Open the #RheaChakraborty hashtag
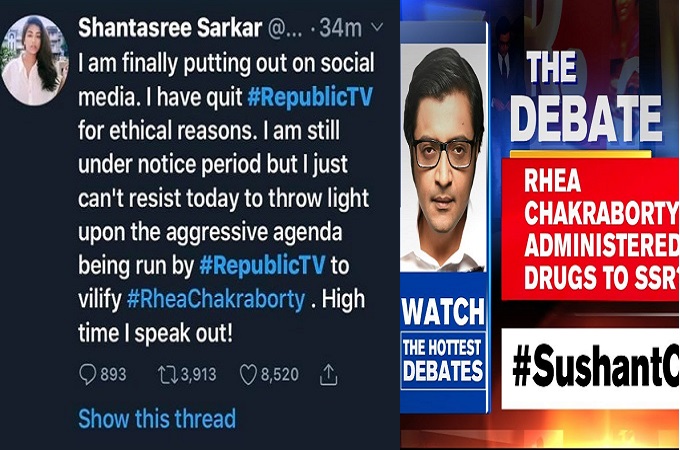The height and width of the screenshot is (450, 680). tap(216, 299)
